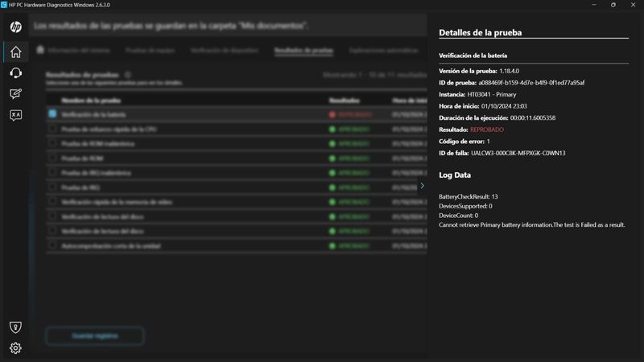This screenshot has height=362, width=644.
Task: Click the BatteryCheckResult: 13 log line
Action: click(x=469, y=196)
